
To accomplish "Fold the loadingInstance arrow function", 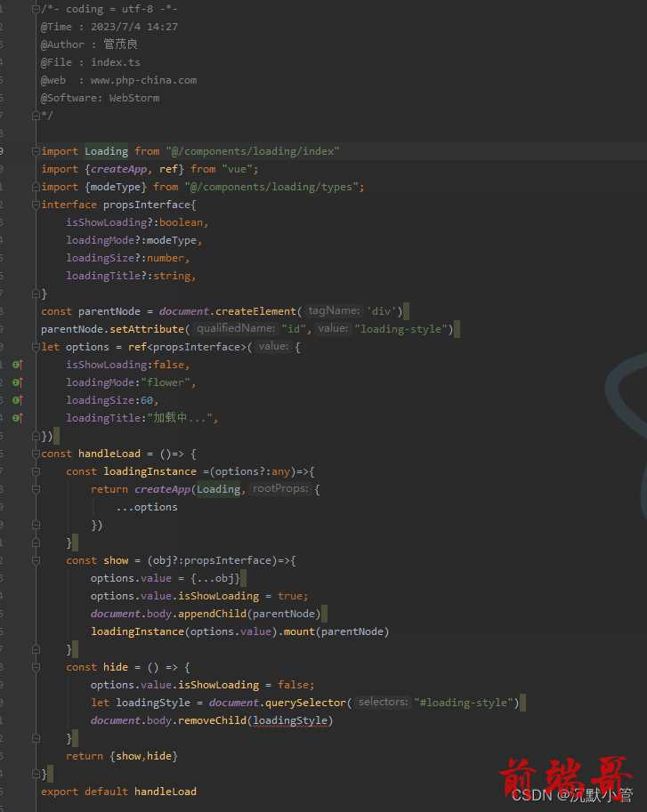I will (x=36, y=471).
